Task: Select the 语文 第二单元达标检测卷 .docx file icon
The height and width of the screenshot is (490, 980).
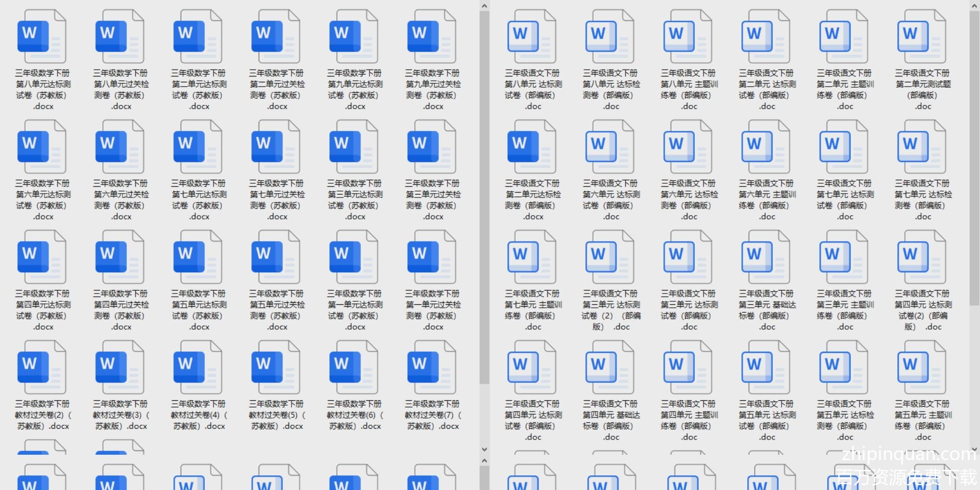Action: point(532,147)
